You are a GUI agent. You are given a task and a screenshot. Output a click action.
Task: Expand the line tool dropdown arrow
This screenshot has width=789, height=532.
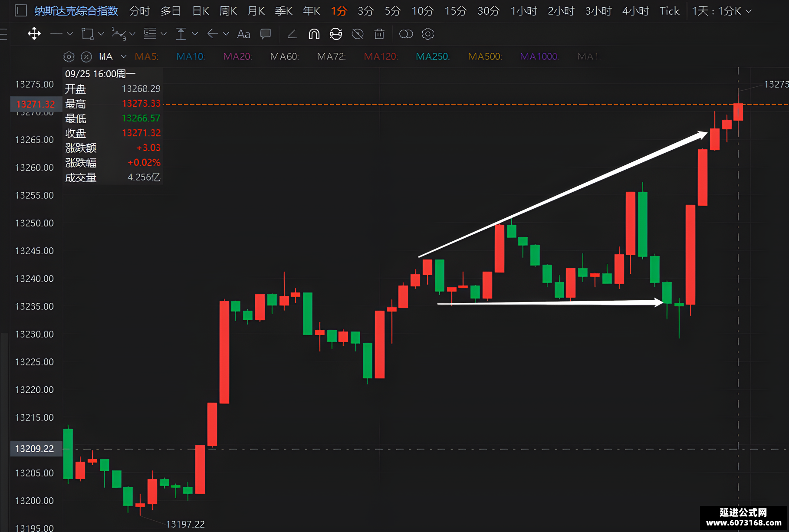click(69, 34)
